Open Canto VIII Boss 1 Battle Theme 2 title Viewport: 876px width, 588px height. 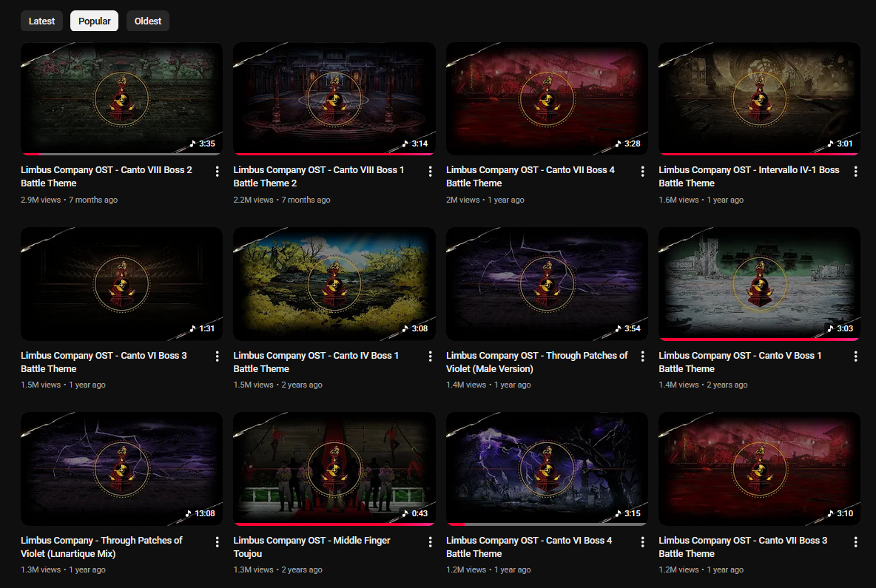pos(318,177)
